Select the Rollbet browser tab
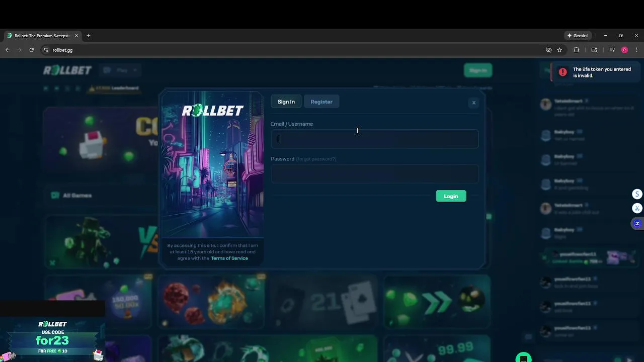Image resolution: width=644 pixels, height=362 pixels. click(x=42, y=36)
